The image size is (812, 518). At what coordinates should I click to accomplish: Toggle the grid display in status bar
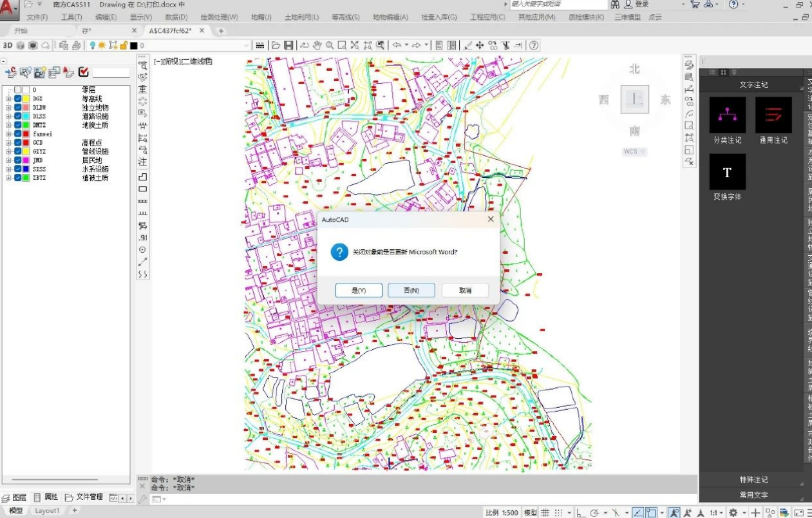pos(545,512)
